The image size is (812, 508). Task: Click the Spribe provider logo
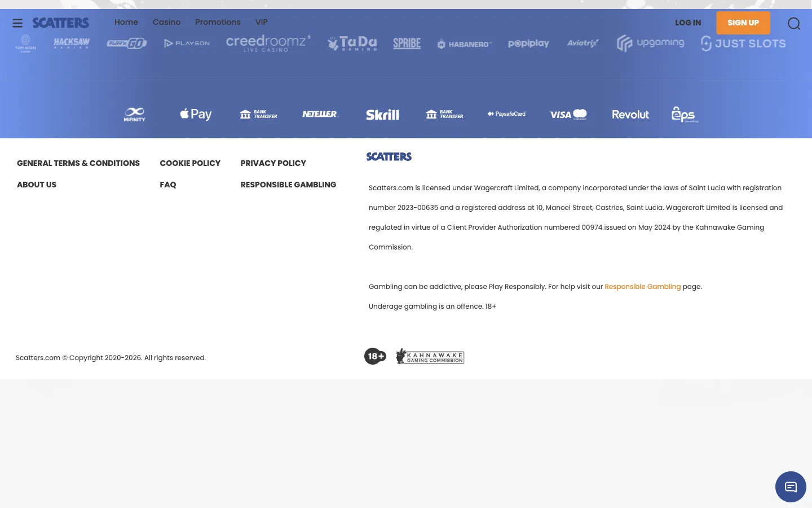407,43
